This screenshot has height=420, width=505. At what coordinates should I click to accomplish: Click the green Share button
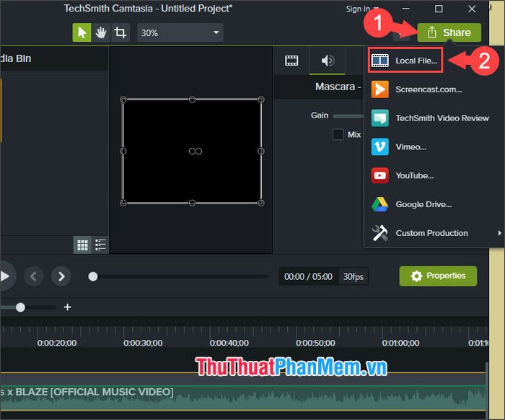pos(449,32)
